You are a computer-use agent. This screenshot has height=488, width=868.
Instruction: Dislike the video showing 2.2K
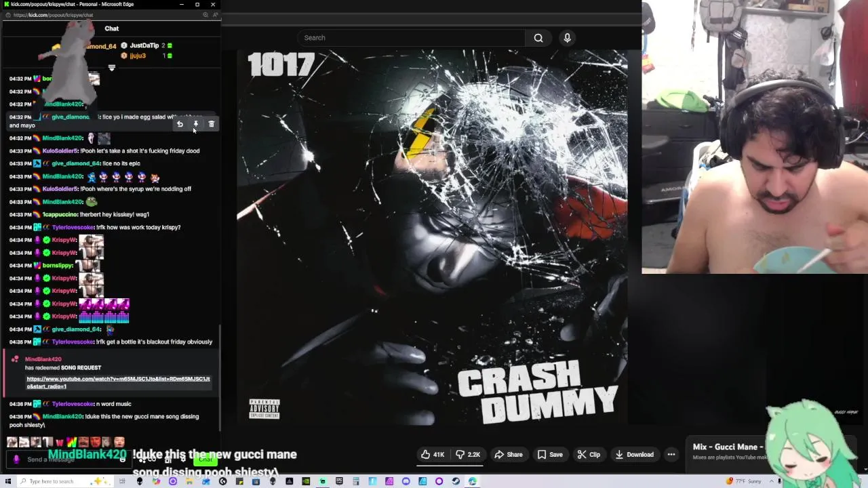coord(469,455)
